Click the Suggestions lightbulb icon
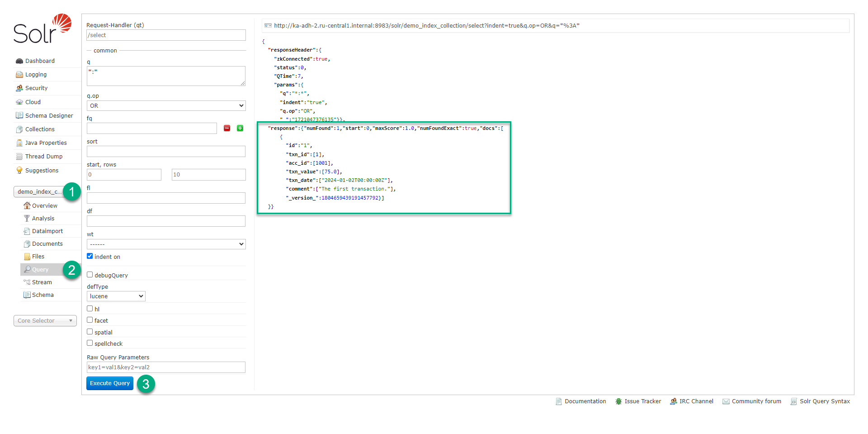 pos(19,171)
